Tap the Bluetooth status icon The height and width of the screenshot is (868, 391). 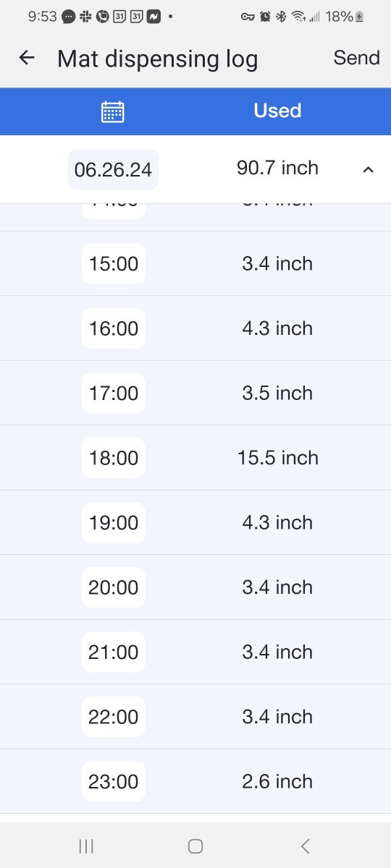[x=282, y=16]
